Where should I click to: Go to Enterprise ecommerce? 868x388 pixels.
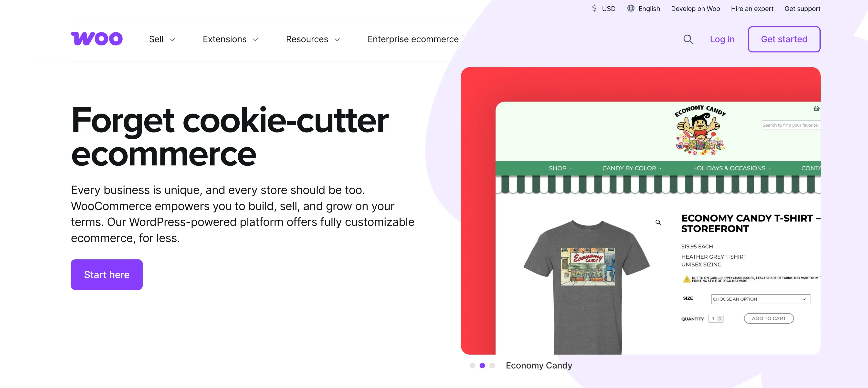[413, 39]
